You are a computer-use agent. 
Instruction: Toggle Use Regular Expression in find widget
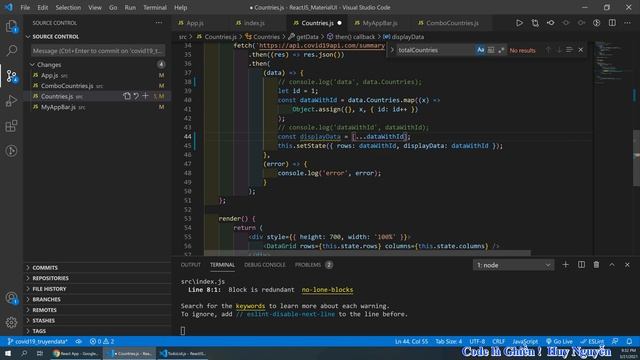[501, 50]
